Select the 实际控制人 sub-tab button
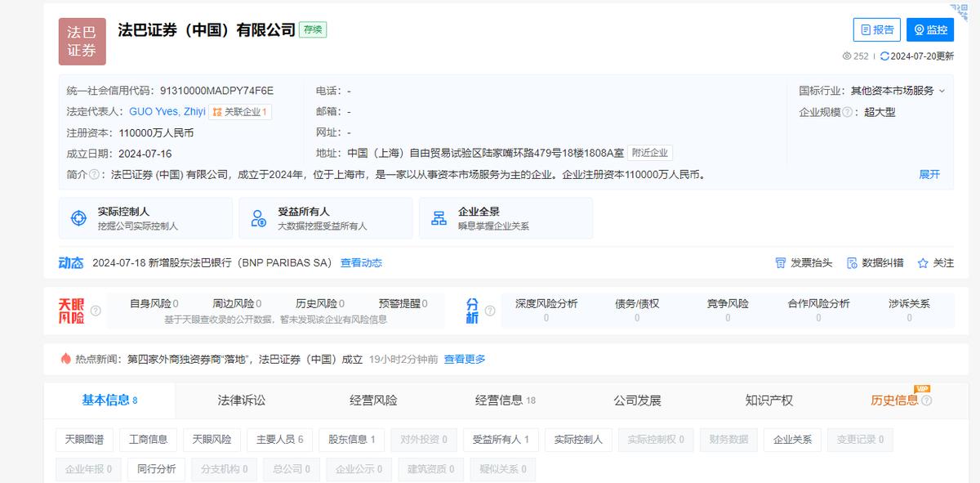The image size is (980, 483). point(578,440)
